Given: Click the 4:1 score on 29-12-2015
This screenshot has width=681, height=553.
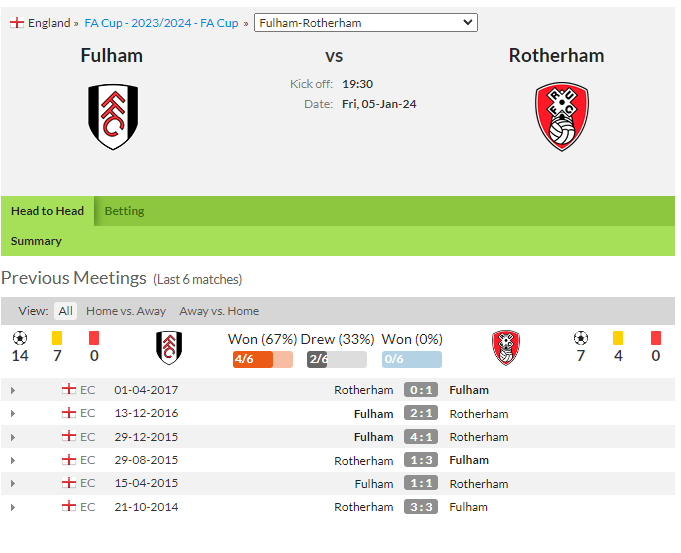Looking at the screenshot, I should [421, 437].
